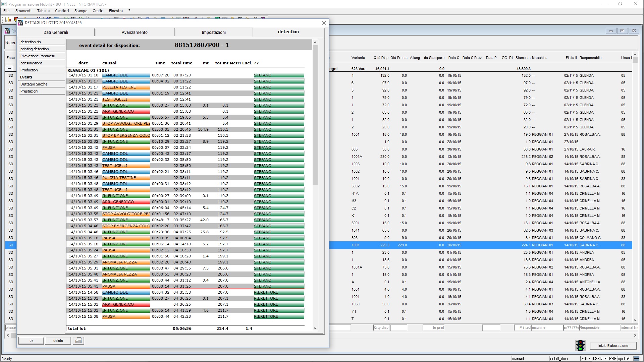Select the 05.29 ANOMALIA PEZZA event

tap(185, 262)
